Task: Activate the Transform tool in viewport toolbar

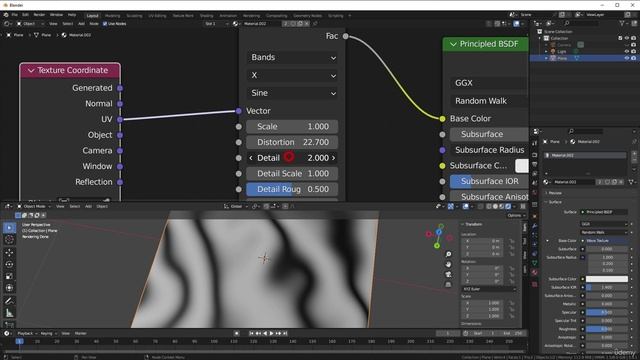Action: (x=9, y=288)
